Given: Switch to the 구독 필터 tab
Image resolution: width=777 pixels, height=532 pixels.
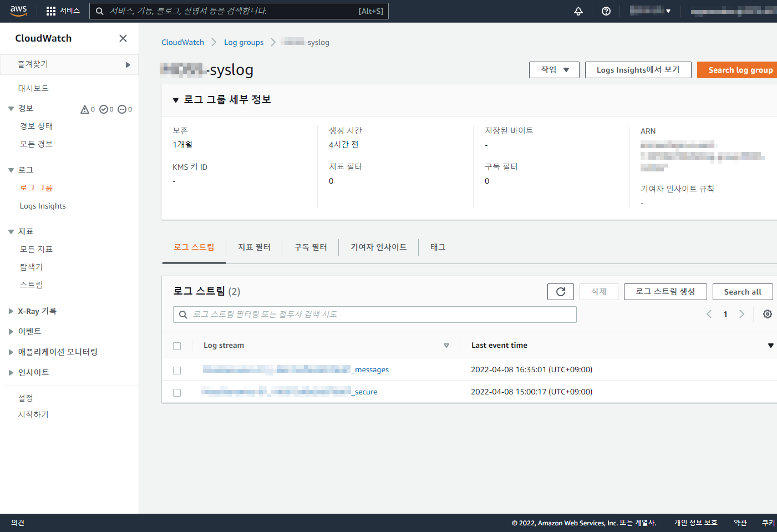Looking at the screenshot, I should (x=311, y=247).
